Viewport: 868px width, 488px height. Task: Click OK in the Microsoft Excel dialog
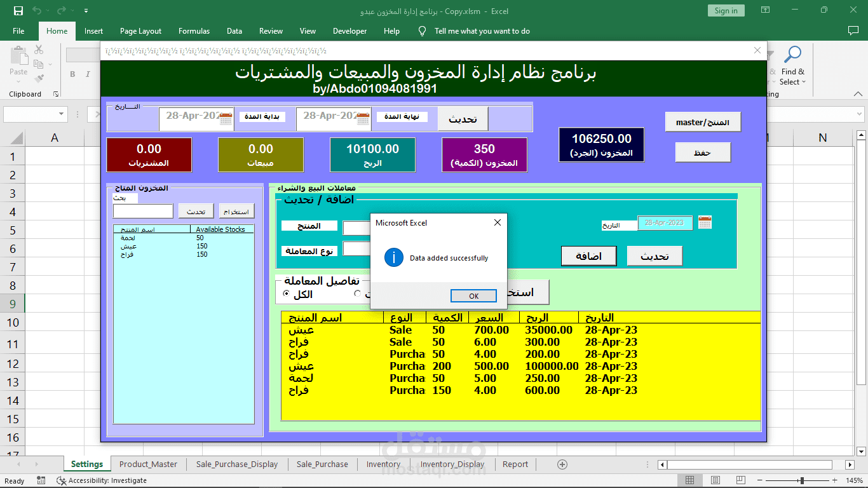(x=473, y=295)
